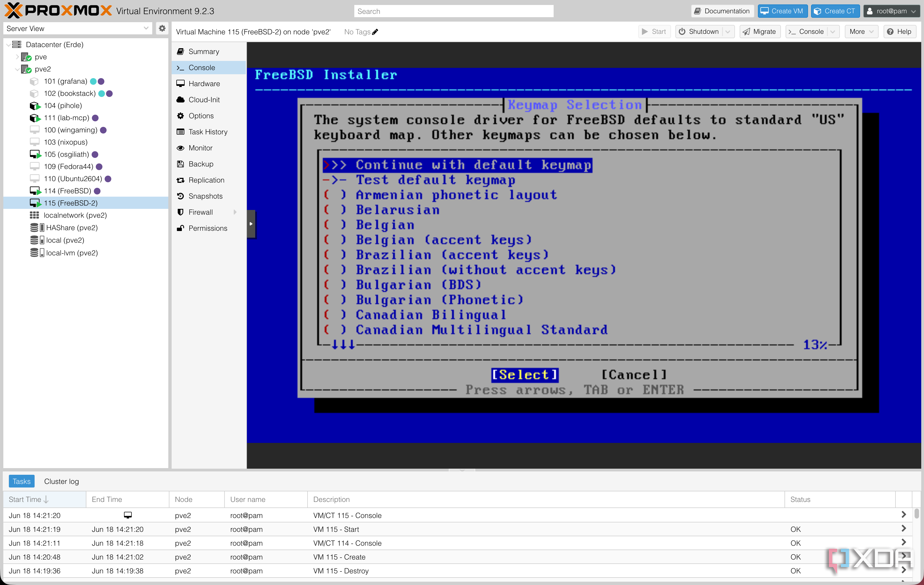The image size is (924, 585).
Task: Open the Server View dropdown
Action: [x=146, y=29]
